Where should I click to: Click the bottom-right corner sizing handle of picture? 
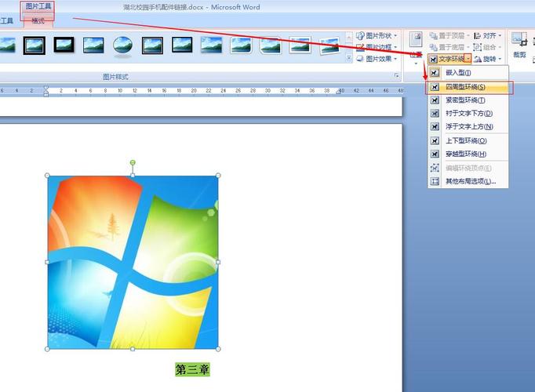pyautogui.click(x=218, y=349)
